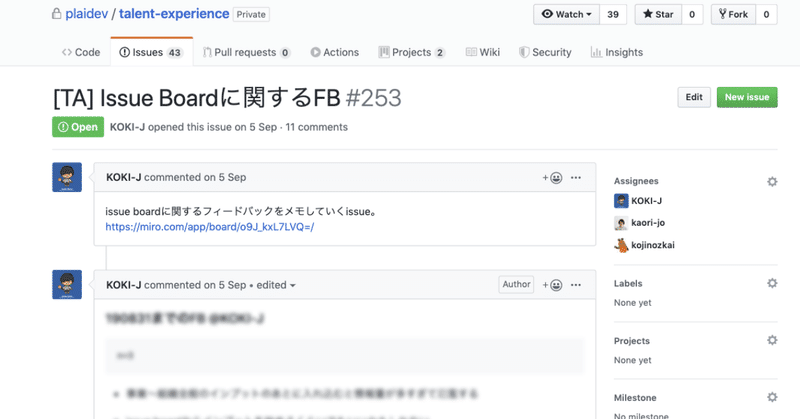Image resolution: width=800 pixels, height=419 pixels.
Task: Click the Open issue status badge
Action: click(78, 127)
